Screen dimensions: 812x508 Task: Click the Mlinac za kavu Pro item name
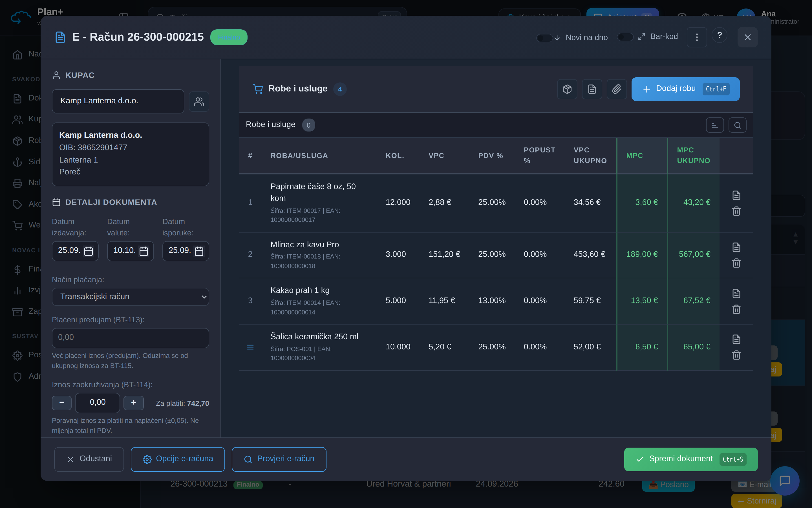(304, 245)
